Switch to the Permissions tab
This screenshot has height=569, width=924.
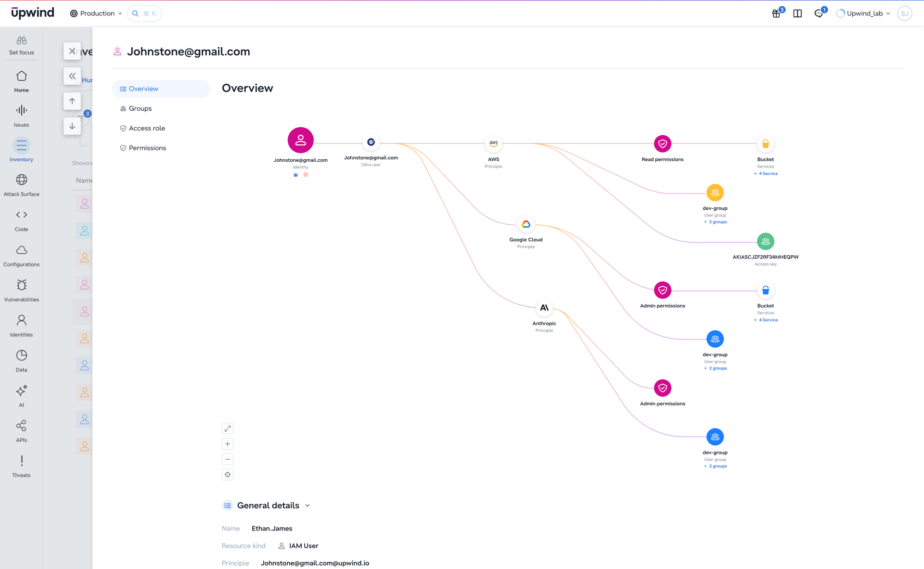(161, 148)
